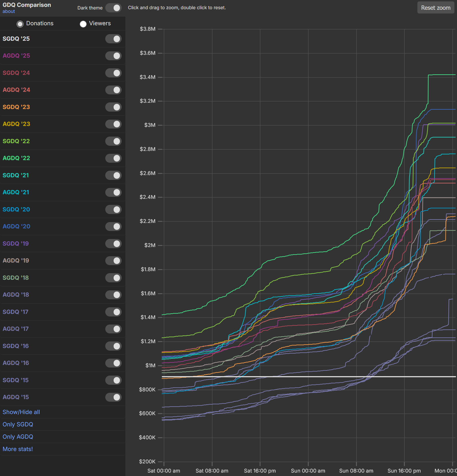This screenshot has height=476, width=457.
Task: Click the Sat 16:00 pm axis label
Action: tap(260, 471)
